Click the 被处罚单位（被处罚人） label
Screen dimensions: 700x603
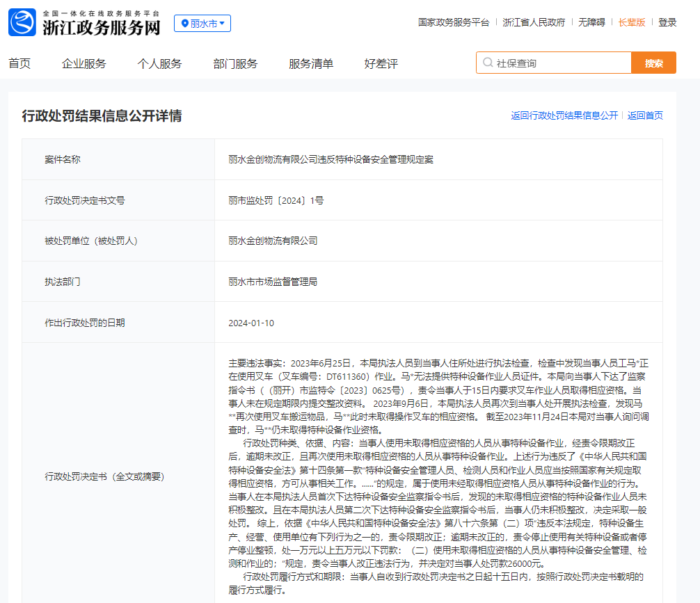91,241
